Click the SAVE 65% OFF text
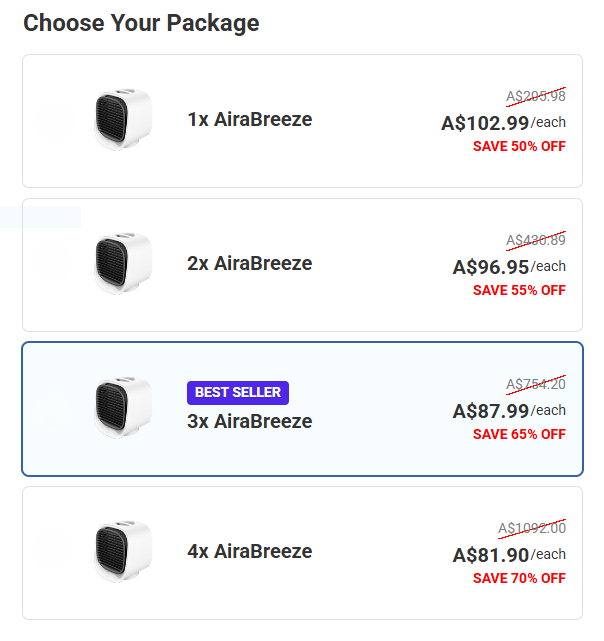Viewport: 604px width, 641px height. pos(519,435)
